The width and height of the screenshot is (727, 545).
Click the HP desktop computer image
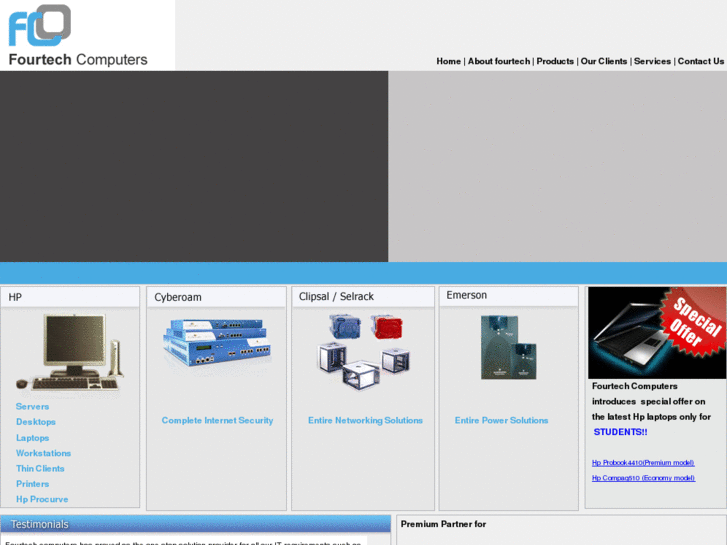coord(70,354)
